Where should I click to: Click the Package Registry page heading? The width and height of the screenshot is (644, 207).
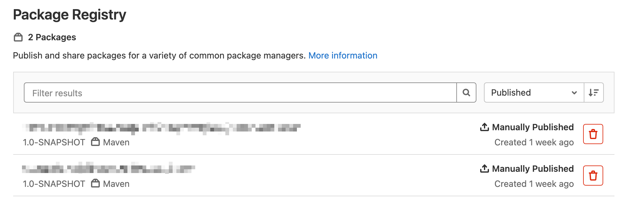[x=70, y=15]
